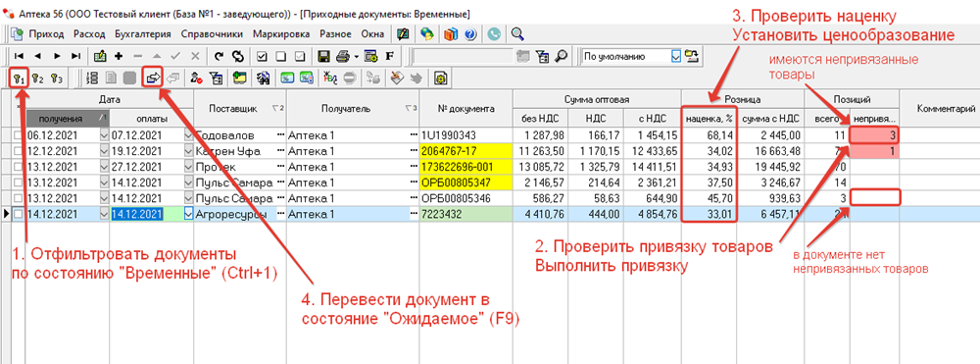Click the refresh circular arrow icon

pos(219,56)
